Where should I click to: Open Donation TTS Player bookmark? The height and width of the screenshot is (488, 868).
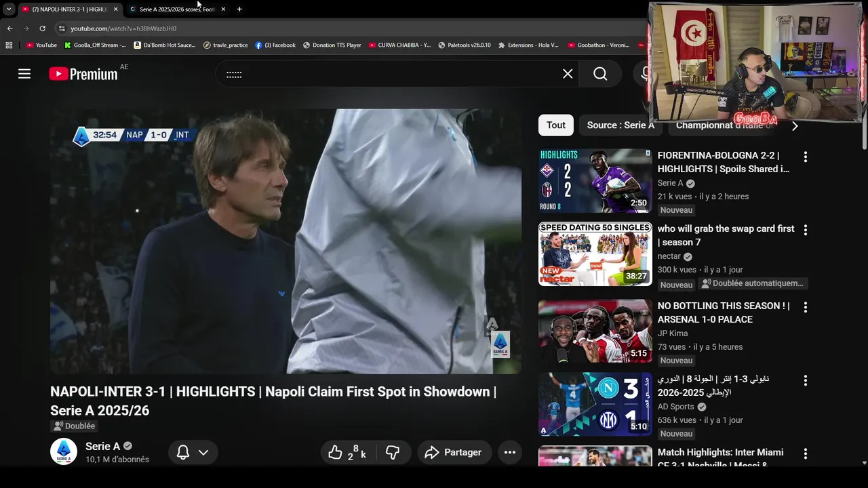332,45
